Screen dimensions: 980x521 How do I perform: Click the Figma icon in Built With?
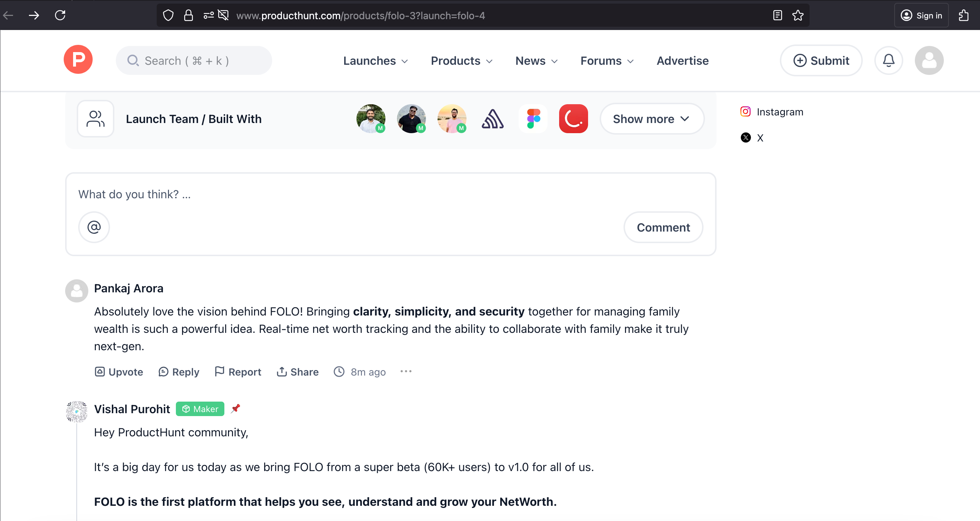coord(533,119)
